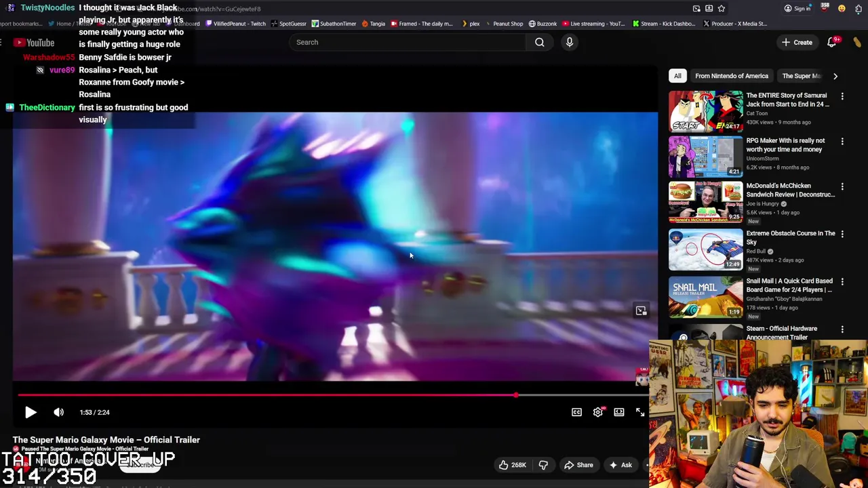Open the Samurai Jack story video thumbnail

(x=705, y=111)
